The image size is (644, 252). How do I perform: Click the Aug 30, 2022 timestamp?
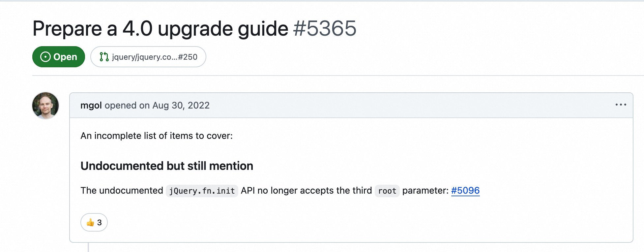181,106
